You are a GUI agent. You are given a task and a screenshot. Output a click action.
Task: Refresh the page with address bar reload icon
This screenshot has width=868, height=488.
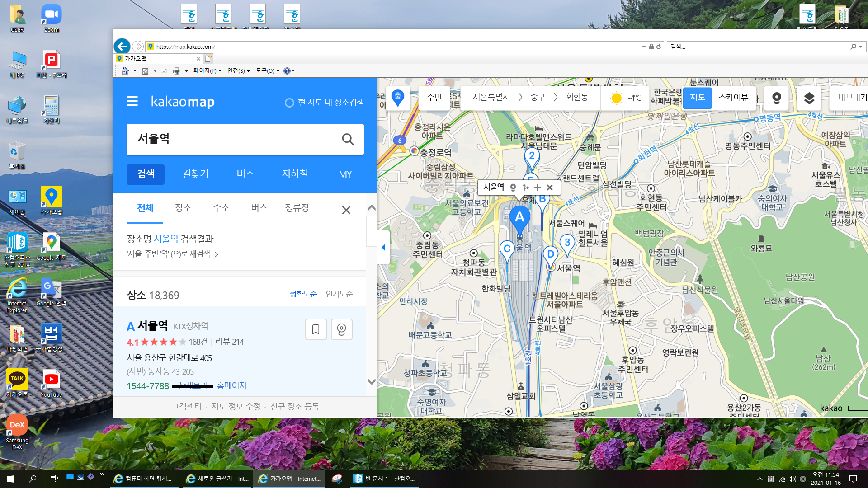coord(659,47)
